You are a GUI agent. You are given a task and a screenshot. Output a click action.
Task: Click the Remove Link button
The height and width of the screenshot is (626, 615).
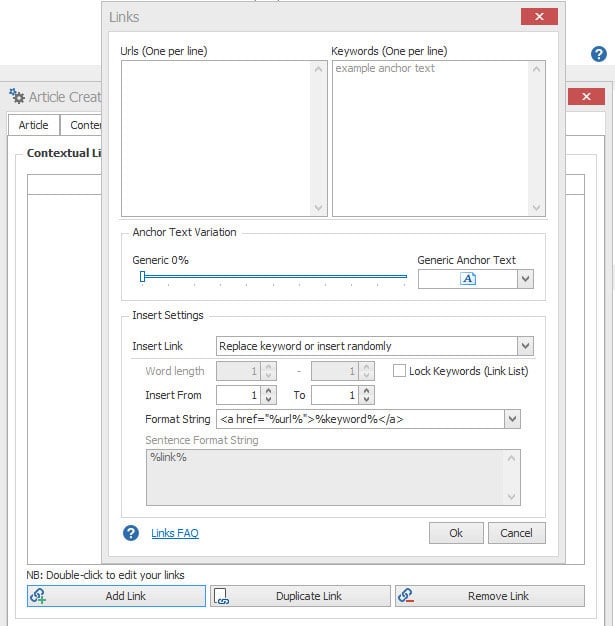[490, 596]
